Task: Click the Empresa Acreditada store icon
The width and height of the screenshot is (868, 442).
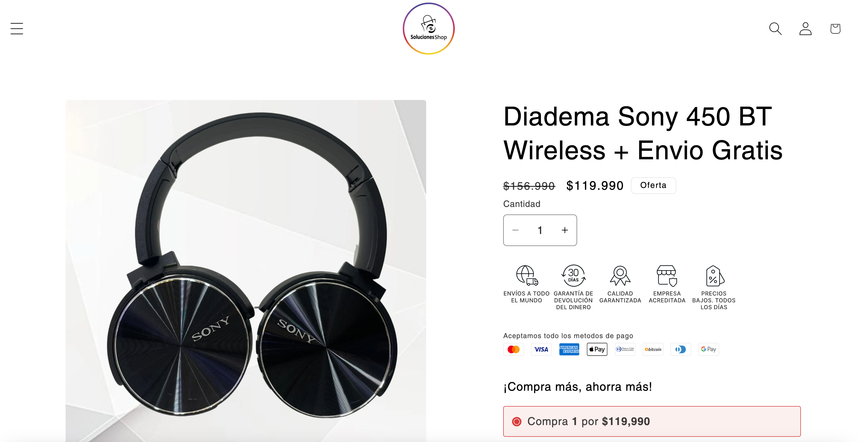Action: coord(667,275)
